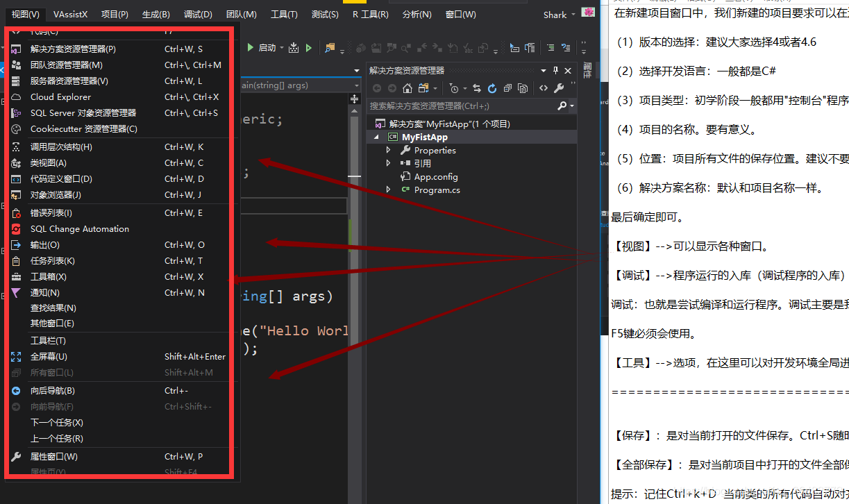Choose 服务器资源管理器(V) menu entry
849x504 pixels.
tap(123, 81)
